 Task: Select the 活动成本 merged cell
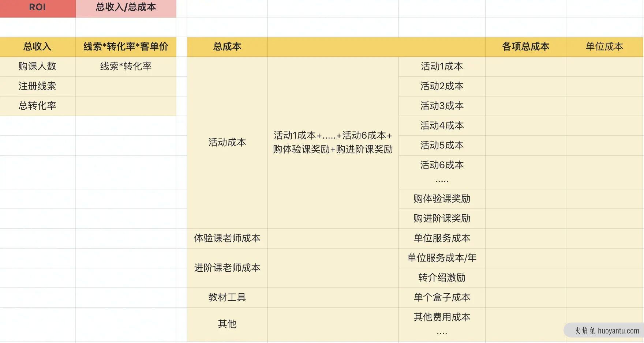227,143
